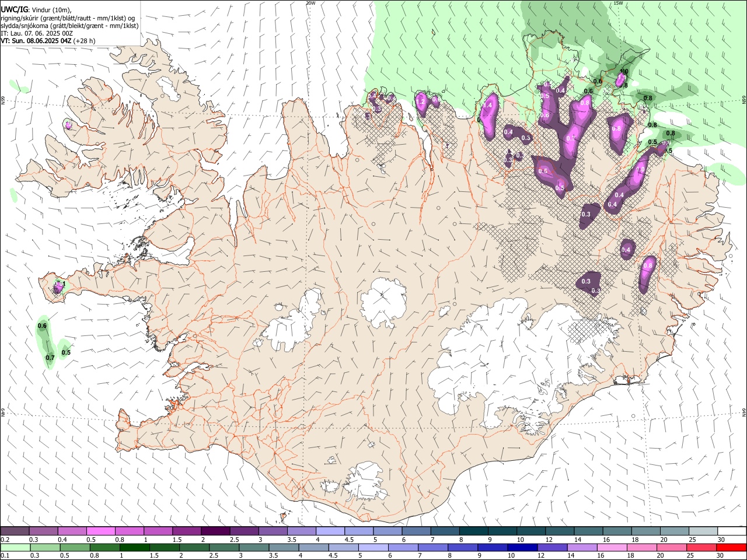Select the darkest purple swatch above upper '2'
Viewport: 747px width, 560px height.
(215, 531)
